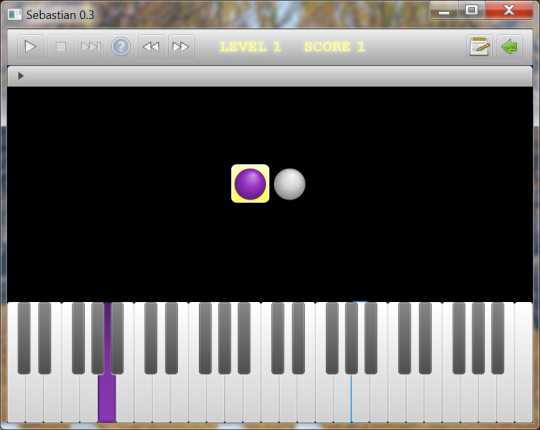Viewport: 540px width, 430px height.
Task: Open the Help question mark icon
Action: (x=121, y=47)
